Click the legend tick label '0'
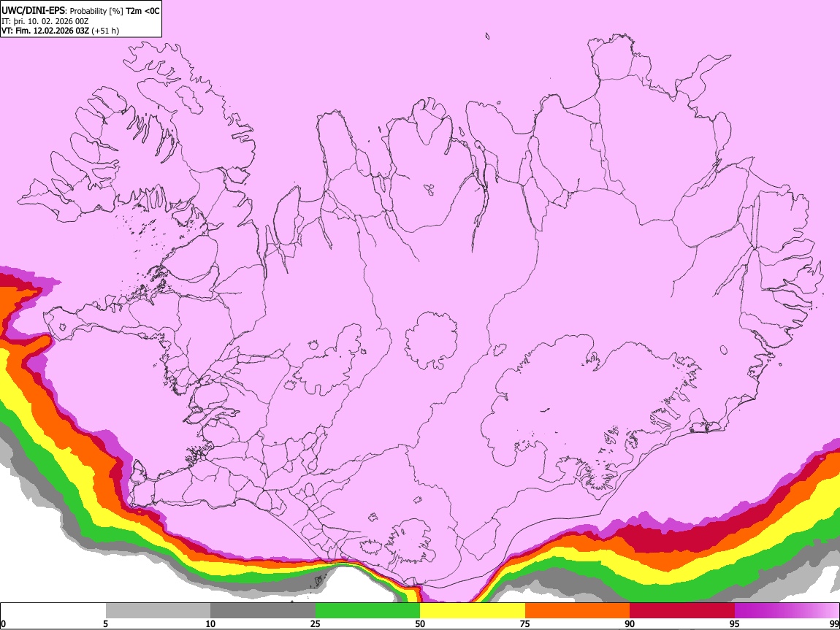The height and width of the screenshot is (630, 840). pos(3,623)
